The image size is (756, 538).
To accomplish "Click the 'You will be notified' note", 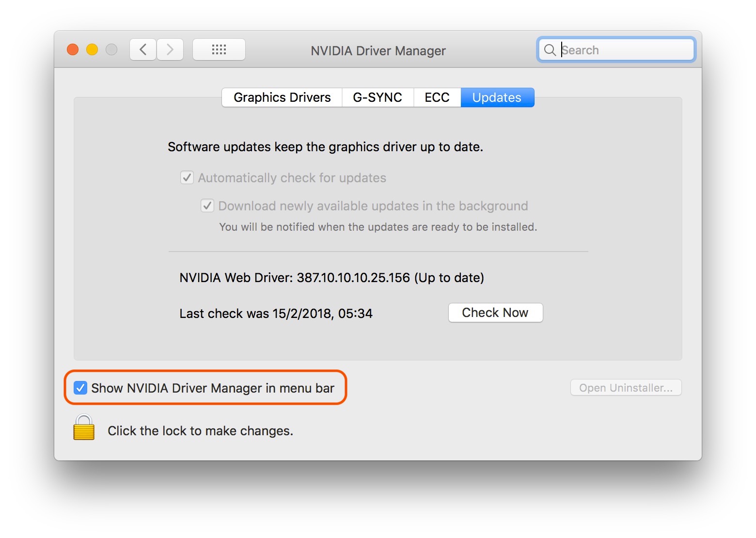I will tap(378, 227).
